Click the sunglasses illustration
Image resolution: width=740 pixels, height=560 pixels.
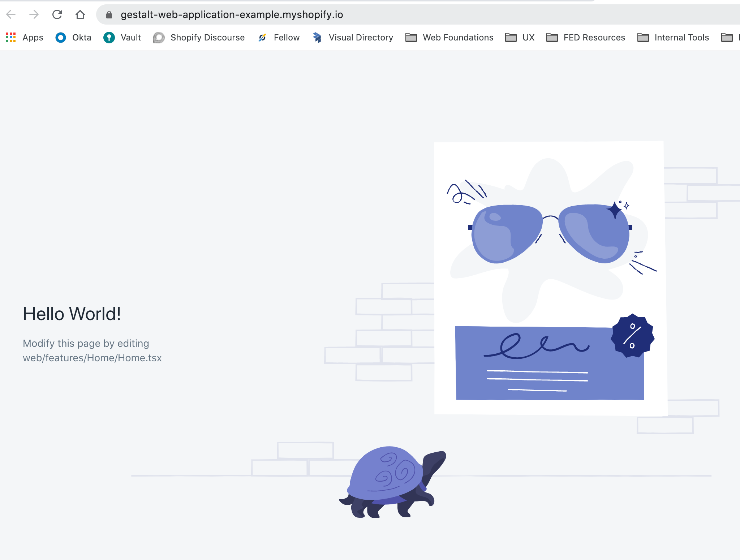point(549,233)
